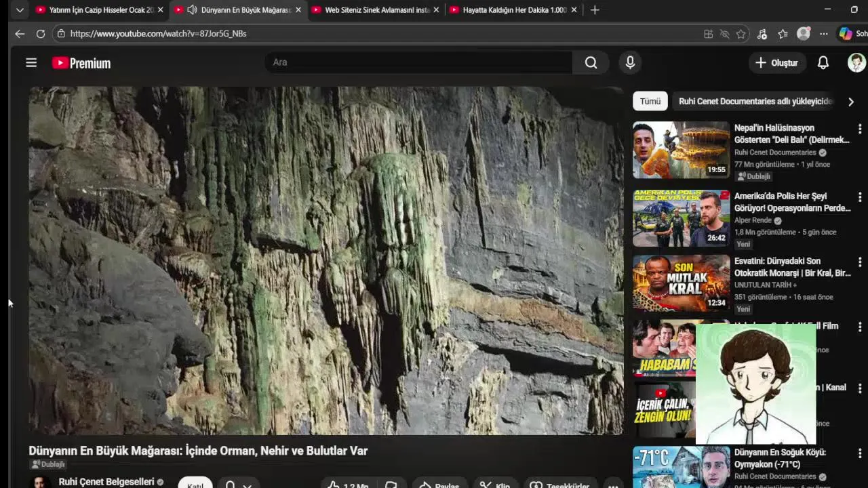
Task: Click the magnifier search button
Action: (591, 62)
